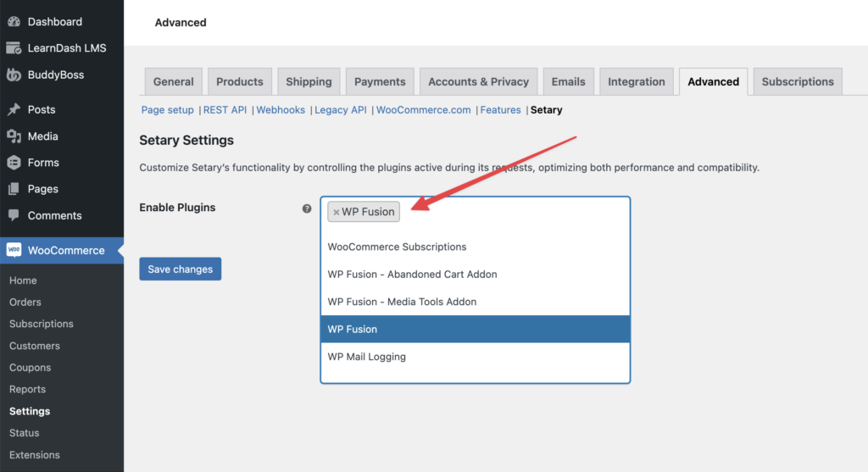Click the Setary Settings heading
Image resolution: width=868 pixels, height=472 pixels.
point(186,140)
